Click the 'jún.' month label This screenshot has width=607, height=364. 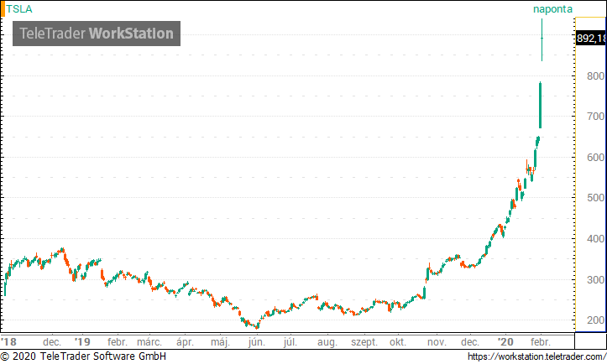tap(257, 342)
